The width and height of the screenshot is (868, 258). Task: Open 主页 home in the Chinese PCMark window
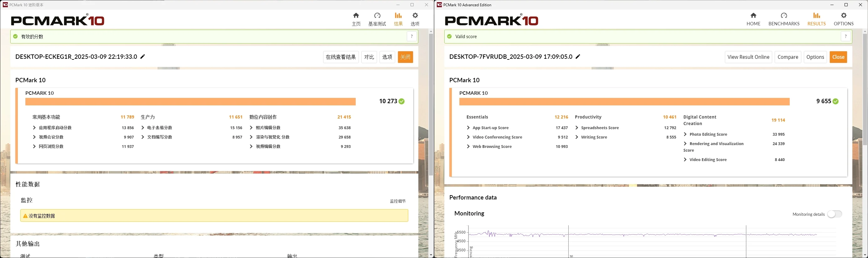pyautogui.click(x=356, y=19)
